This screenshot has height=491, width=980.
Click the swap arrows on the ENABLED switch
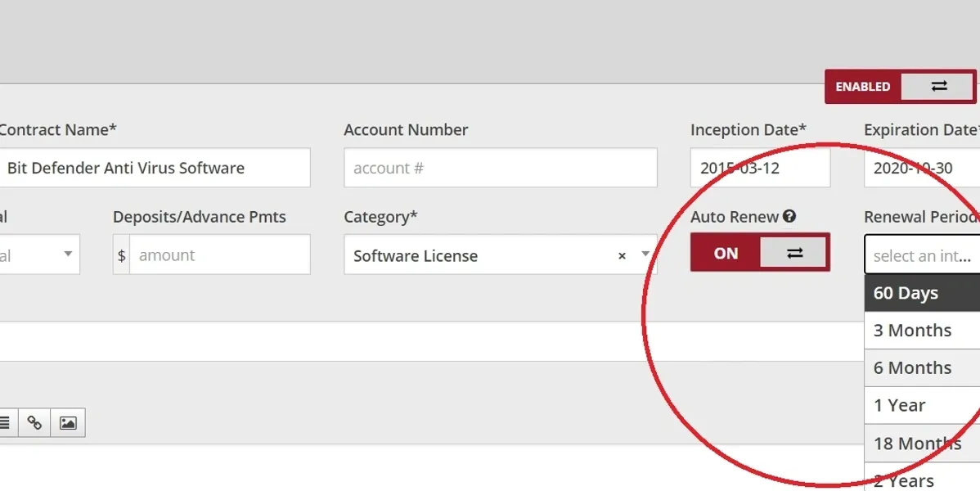coord(937,86)
